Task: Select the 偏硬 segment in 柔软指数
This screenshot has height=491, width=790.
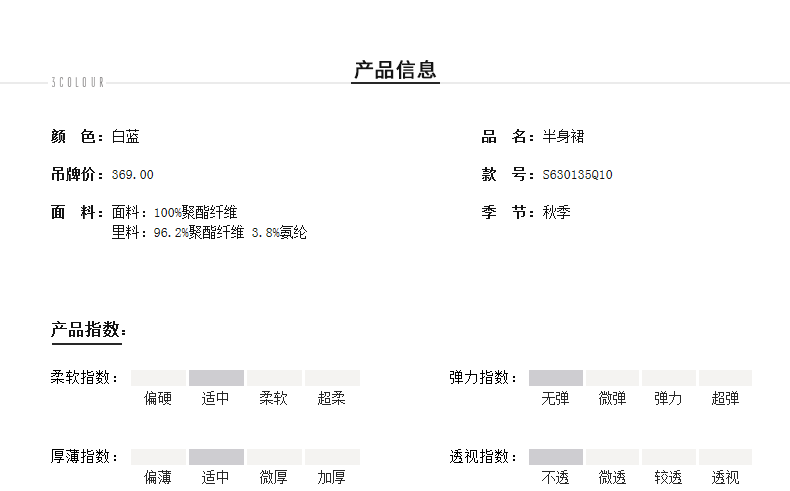Action: pos(158,378)
